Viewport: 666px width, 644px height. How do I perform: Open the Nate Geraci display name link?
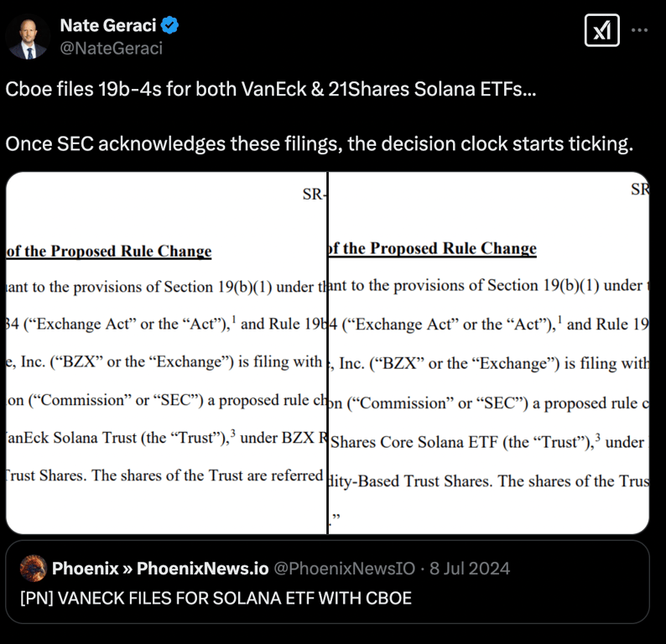[x=108, y=26]
